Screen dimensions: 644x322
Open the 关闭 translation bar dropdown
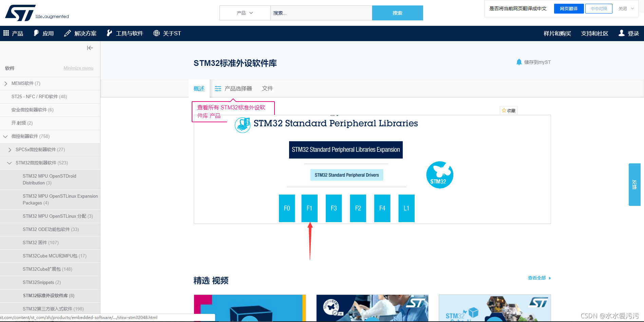(x=626, y=8)
